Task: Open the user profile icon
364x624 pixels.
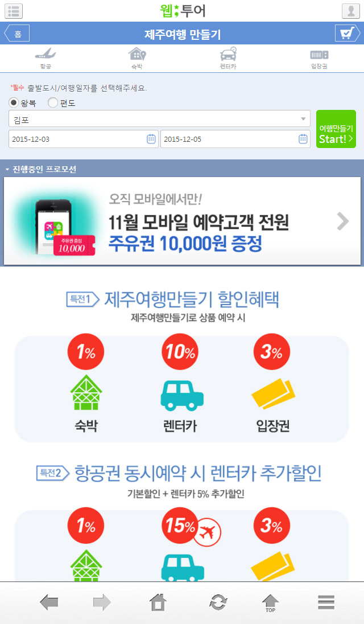Action: click(x=350, y=11)
